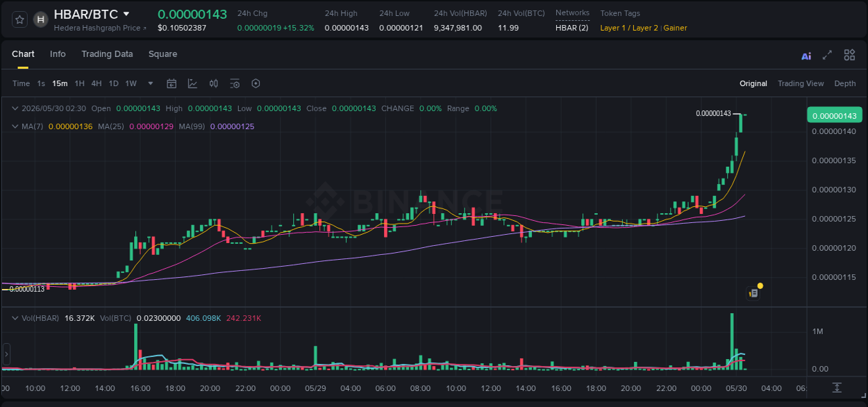The height and width of the screenshot is (407, 868).
Task: Click the +15.32% 24h change value
Action: (x=298, y=28)
